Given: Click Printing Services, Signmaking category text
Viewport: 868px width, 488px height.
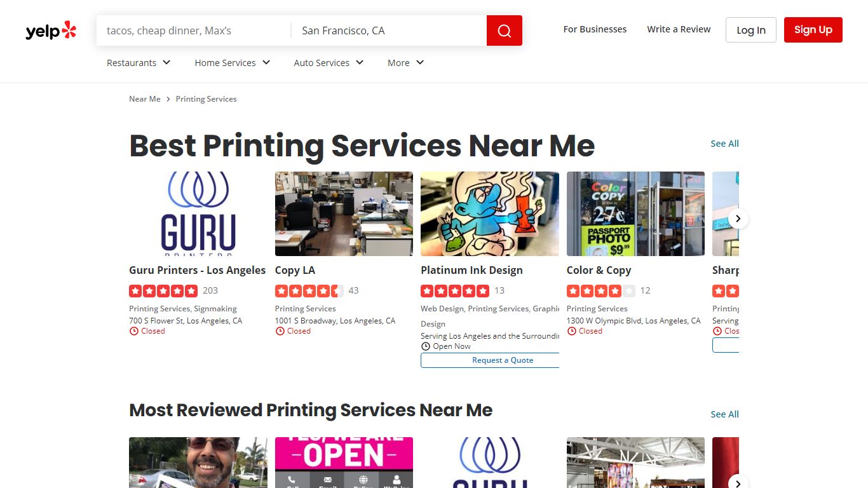Looking at the screenshot, I should tap(183, 309).
